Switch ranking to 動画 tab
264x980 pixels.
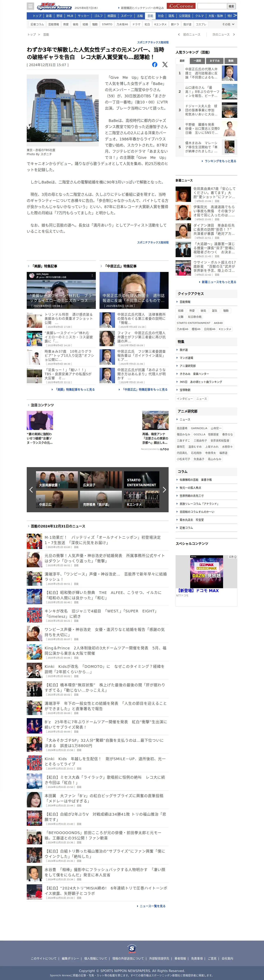pyautogui.click(x=231, y=61)
